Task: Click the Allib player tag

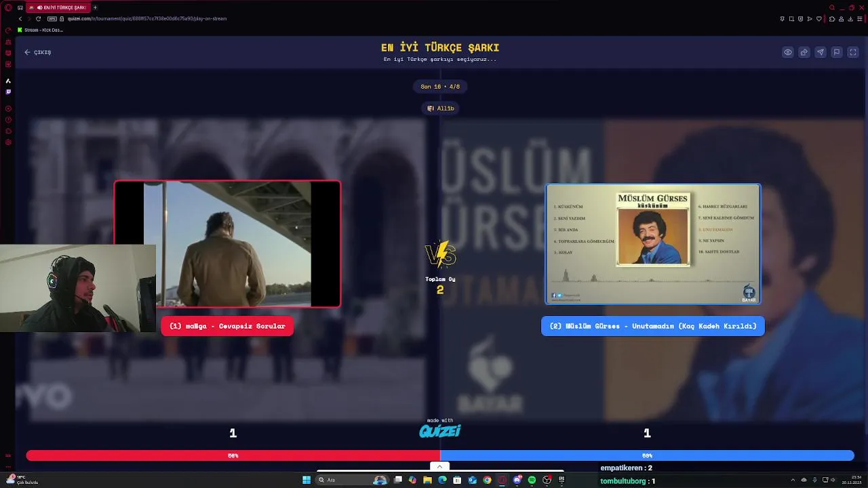Action: [x=441, y=108]
